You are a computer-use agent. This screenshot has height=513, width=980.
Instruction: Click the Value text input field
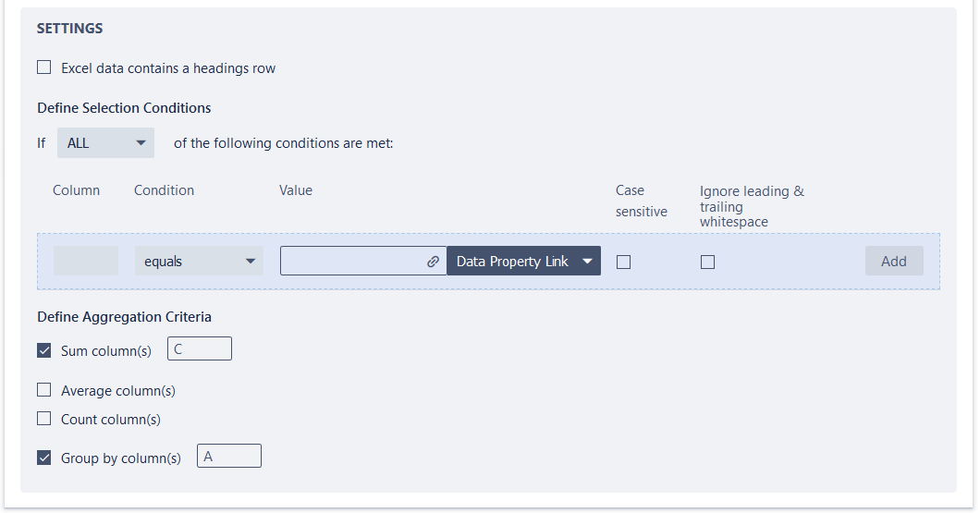(351, 262)
